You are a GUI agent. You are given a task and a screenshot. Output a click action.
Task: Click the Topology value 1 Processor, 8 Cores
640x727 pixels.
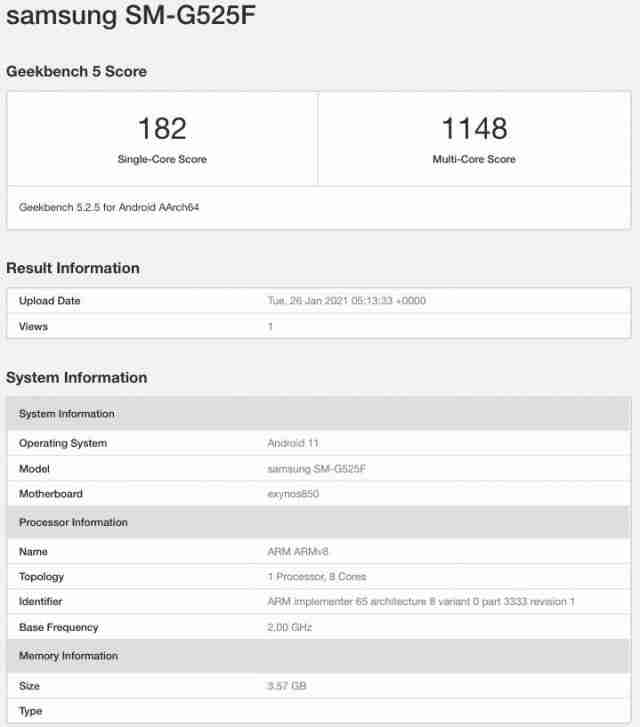[x=317, y=577]
